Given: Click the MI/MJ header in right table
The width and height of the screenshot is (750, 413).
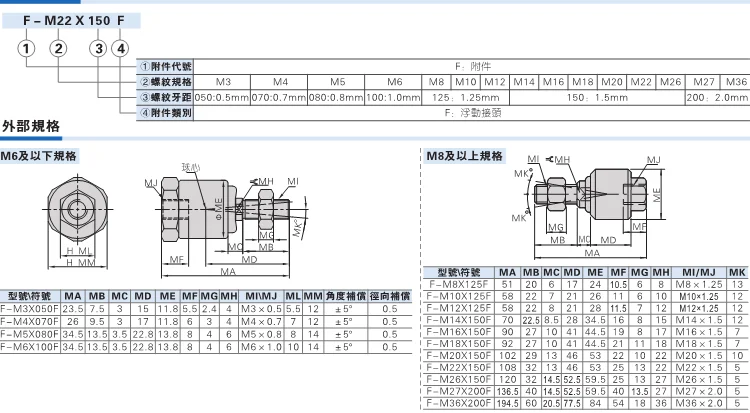Looking at the screenshot, I should coord(699,272).
